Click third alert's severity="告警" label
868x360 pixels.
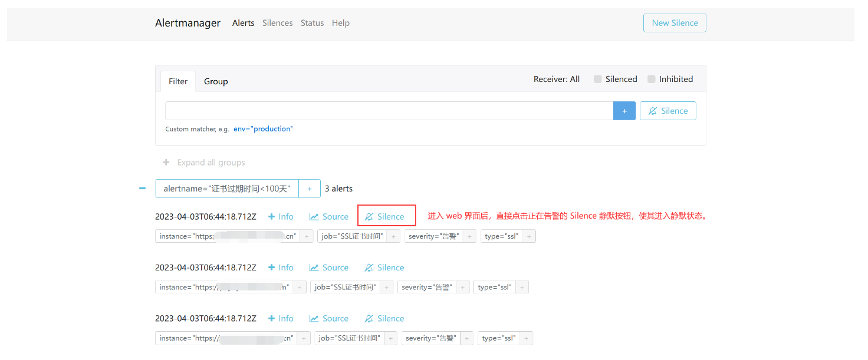(431, 338)
